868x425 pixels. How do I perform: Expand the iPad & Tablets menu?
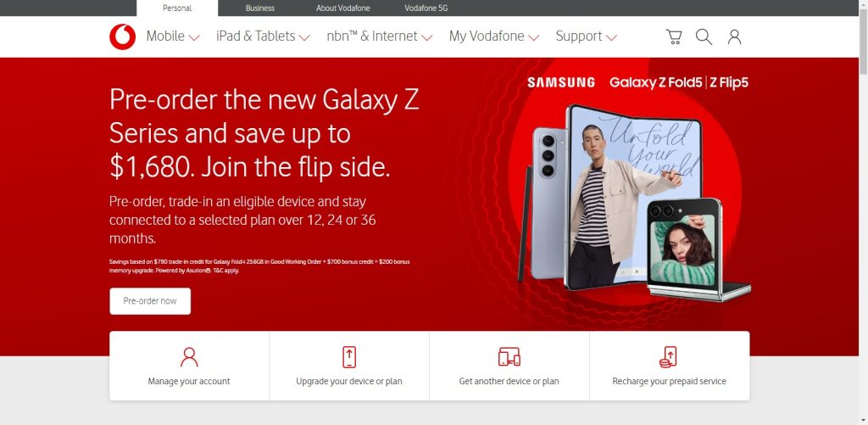coord(263,36)
